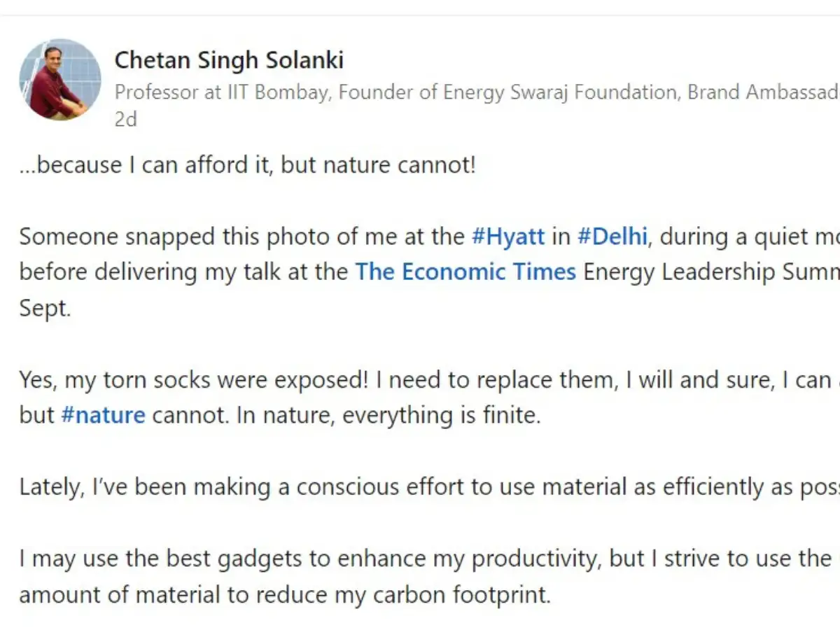Click the word "Sept." in the post

tap(45, 309)
